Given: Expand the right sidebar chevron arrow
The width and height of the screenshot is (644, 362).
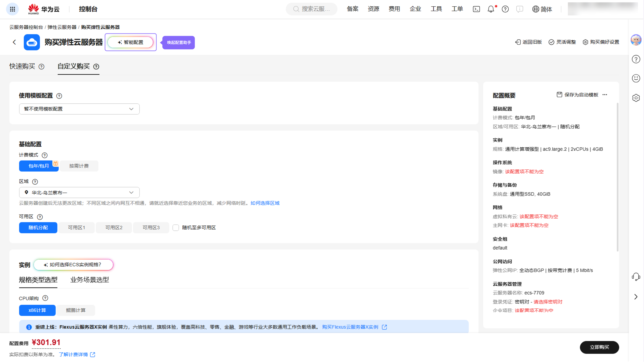Looking at the screenshot, I should [636, 297].
